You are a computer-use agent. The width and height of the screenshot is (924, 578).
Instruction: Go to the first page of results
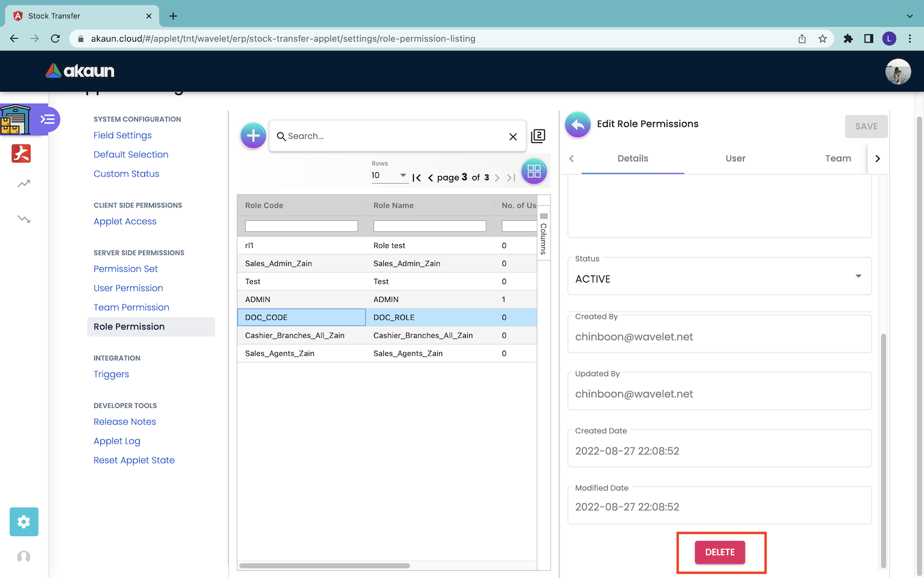(x=416, y=178)
